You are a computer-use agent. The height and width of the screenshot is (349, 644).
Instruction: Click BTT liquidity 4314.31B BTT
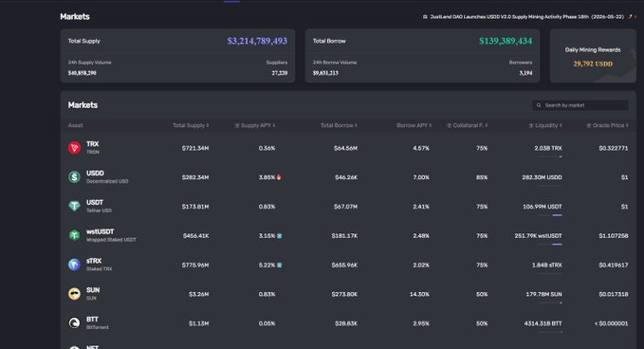tap(543, 323)
